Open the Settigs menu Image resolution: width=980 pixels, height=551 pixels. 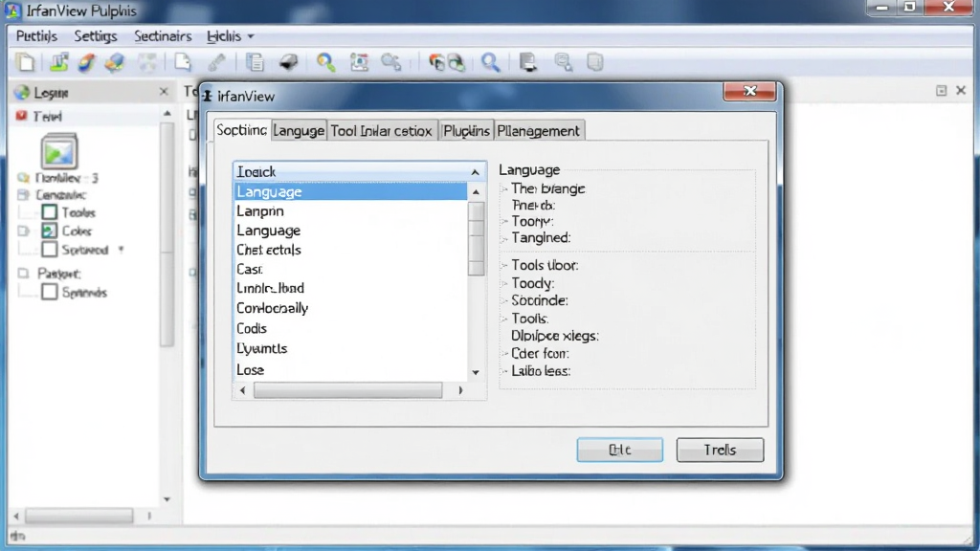pos(96,36)
